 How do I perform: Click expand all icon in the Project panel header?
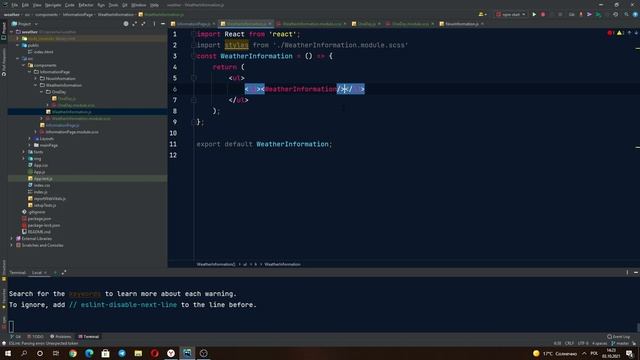(135, 24)
